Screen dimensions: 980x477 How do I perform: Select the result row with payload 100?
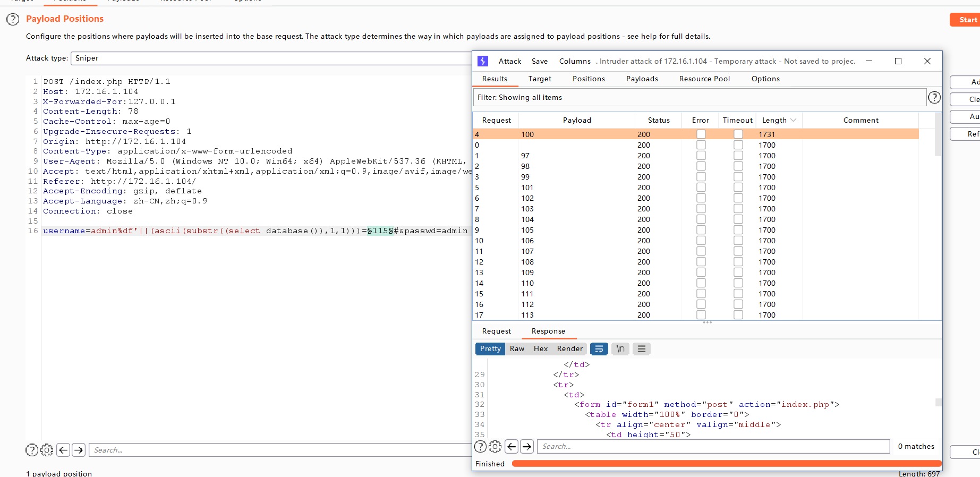696,134
